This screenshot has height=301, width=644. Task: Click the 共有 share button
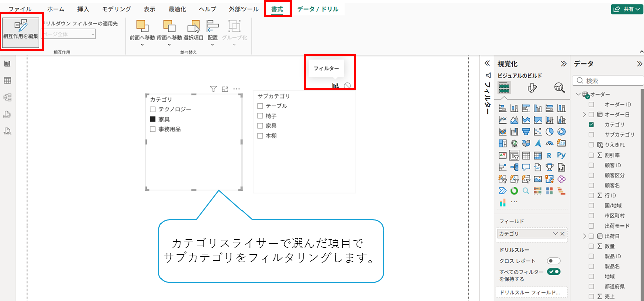[x=626, y=9]
